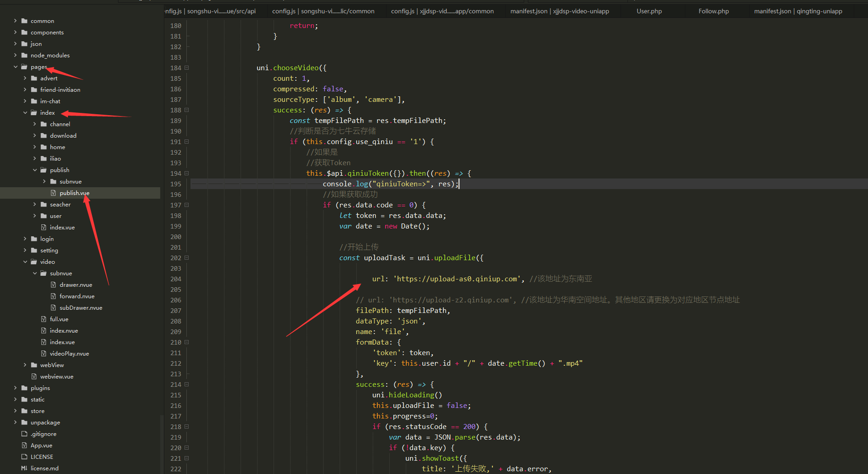Expand the subvue folder under publish
Viewport: 868px width, 474px height.
[44, 181]
